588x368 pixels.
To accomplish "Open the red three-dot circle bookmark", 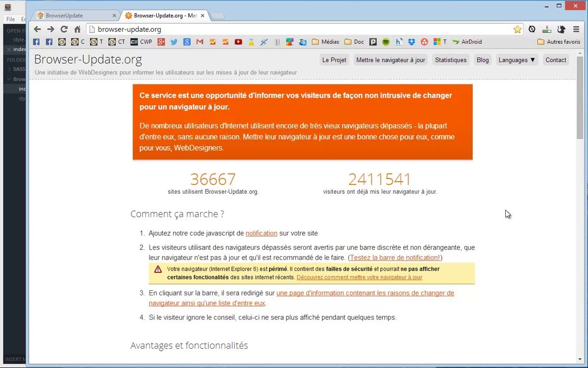I will (424, 42).
